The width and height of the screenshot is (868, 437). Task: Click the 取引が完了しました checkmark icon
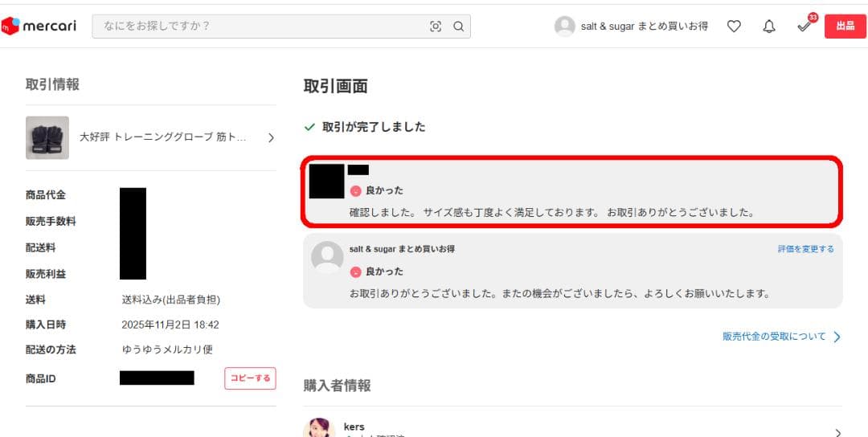point(309,127)
